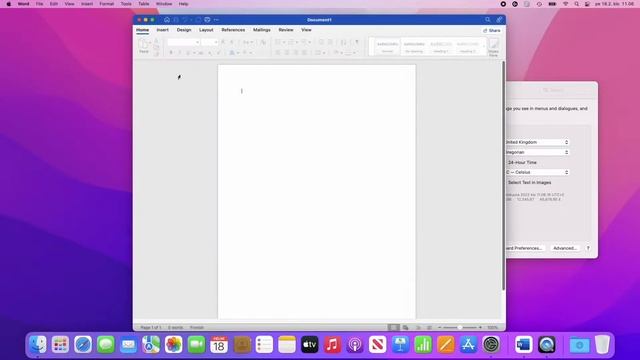Click the Search magnifier in Word title bar

(488, 20)
